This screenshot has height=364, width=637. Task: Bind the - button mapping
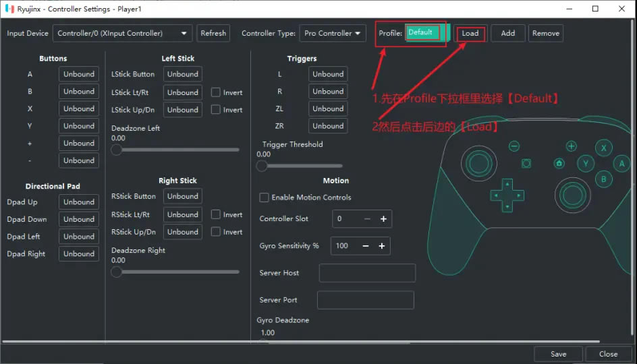(79, 160)
